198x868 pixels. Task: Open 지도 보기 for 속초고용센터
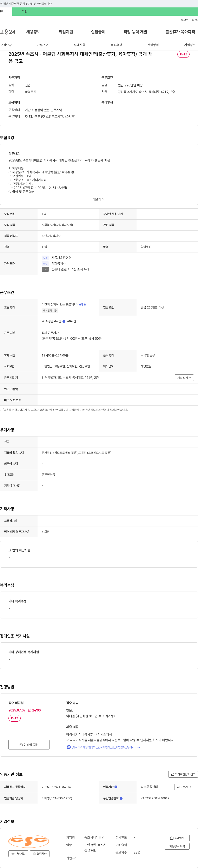tap(184, 787)
